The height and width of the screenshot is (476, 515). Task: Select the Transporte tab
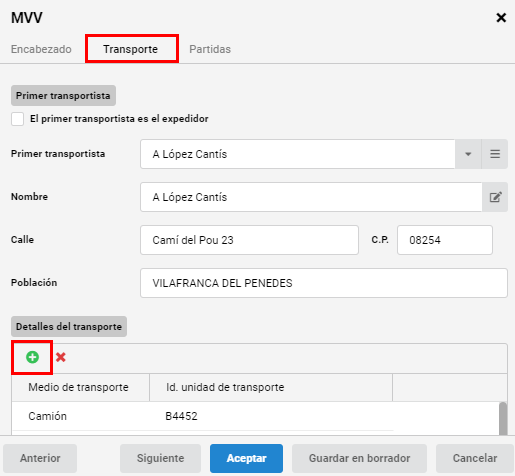pyautogui.click(x=130, y=49)
